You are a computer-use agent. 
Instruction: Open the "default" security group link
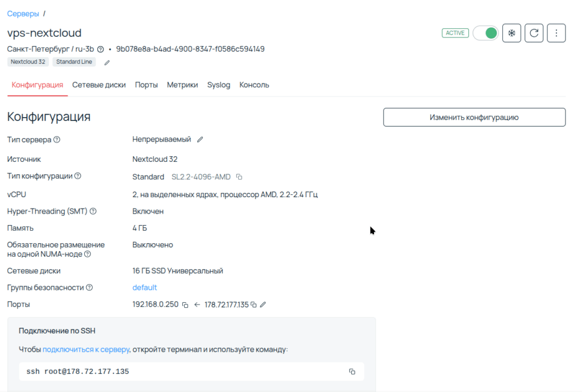point(144,287)
